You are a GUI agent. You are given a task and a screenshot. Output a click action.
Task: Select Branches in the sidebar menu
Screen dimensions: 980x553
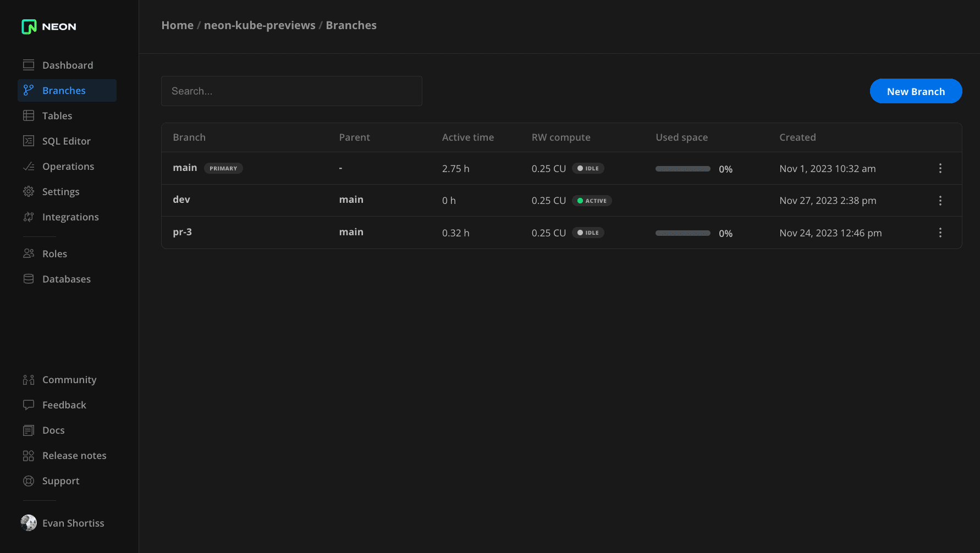64,90
